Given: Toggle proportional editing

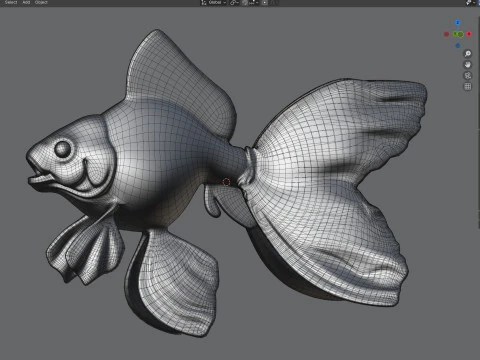Looking at the screenshot, I should pos(265,3).
